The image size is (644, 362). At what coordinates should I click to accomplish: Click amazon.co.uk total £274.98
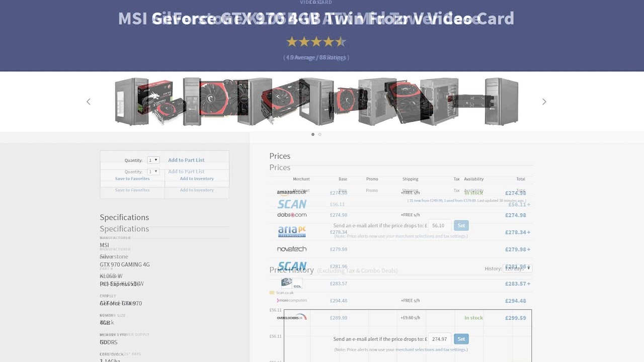[x=516, y=193]
